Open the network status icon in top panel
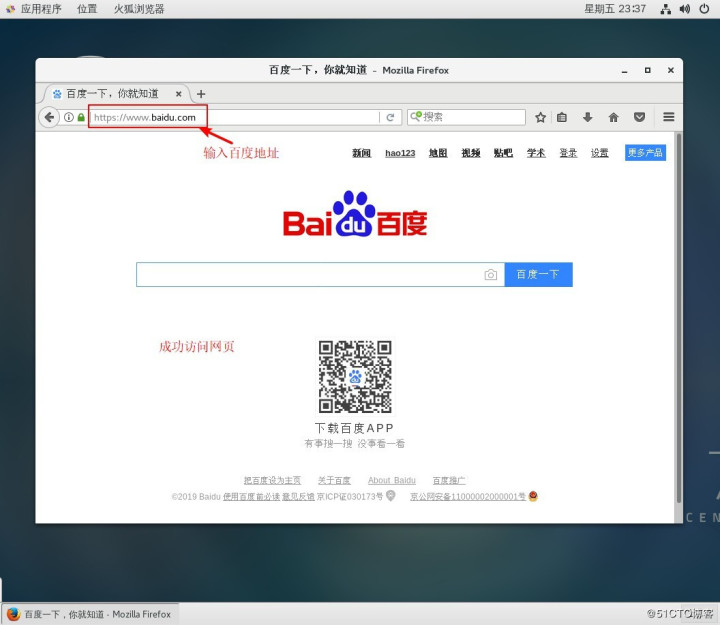Viewport: 720px width, 625px height. (665, 9)
